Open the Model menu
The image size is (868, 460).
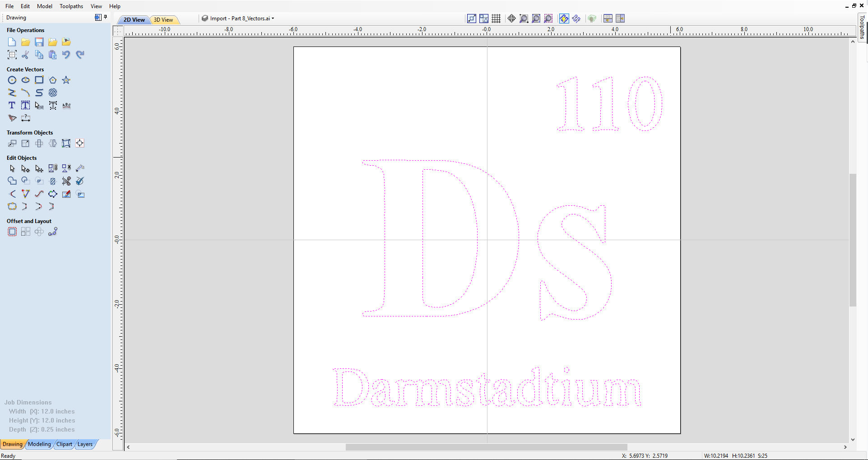[45, 6]
